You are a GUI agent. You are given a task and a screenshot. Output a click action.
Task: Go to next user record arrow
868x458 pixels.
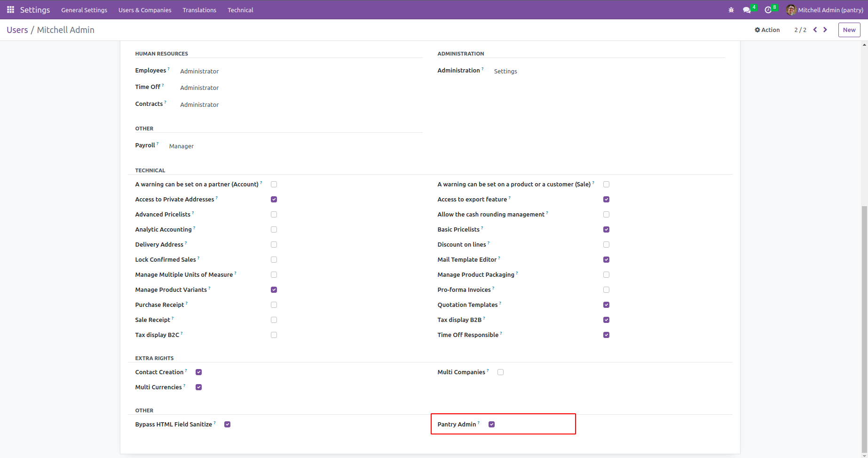click(x=825, y=30)
